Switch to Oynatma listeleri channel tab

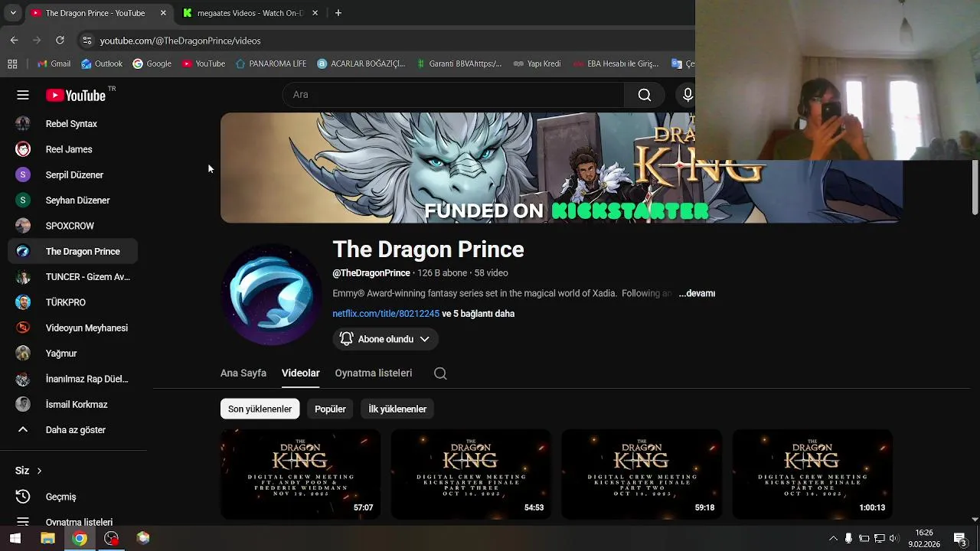[x=374, y=373]
